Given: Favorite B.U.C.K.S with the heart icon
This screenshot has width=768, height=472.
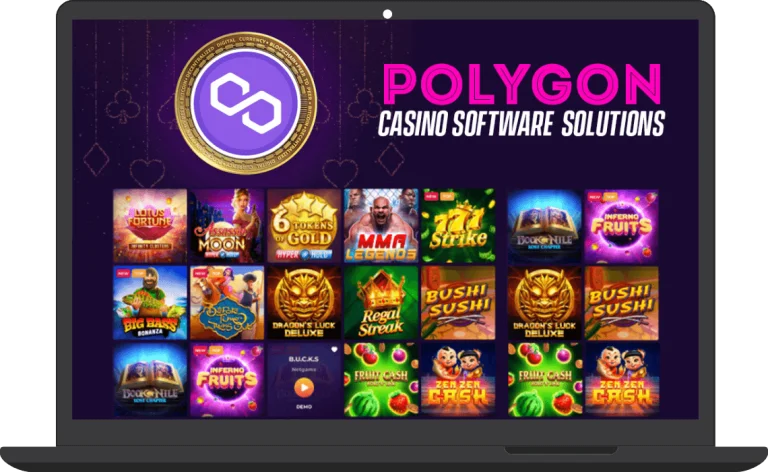Looking at the screenshot, I should [335, 350].
